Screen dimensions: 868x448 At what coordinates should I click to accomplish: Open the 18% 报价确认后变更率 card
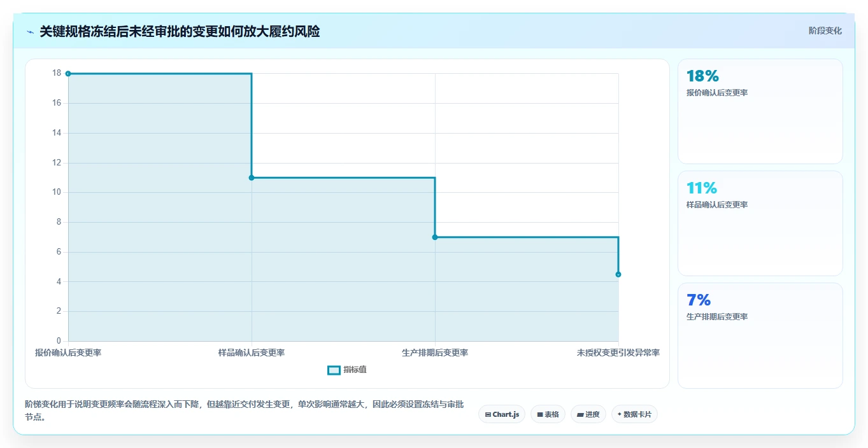pos(760,111)
